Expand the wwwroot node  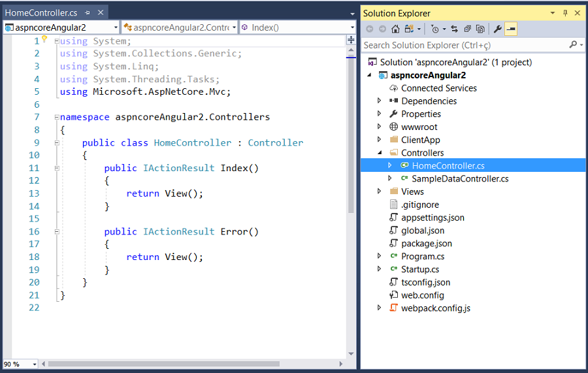(x=379, y=126)
